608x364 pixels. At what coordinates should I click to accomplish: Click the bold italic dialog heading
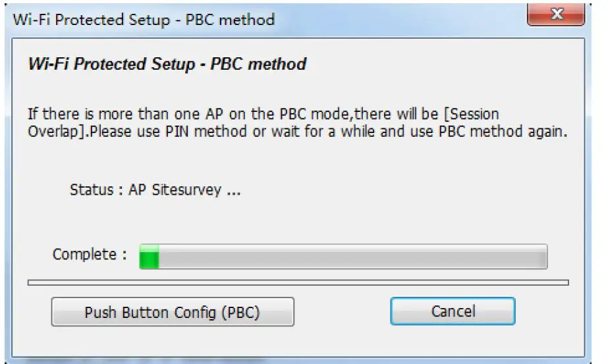click(167, 65)
